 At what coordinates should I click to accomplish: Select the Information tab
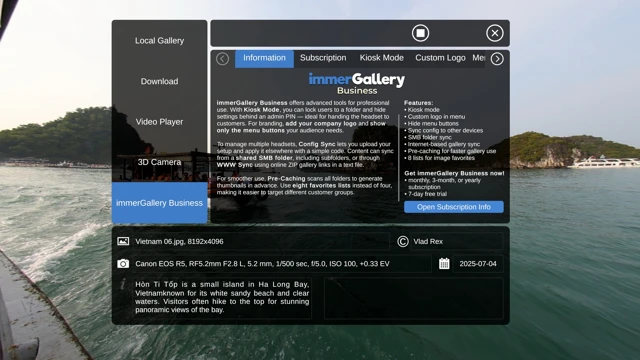(x=264, y=58)
